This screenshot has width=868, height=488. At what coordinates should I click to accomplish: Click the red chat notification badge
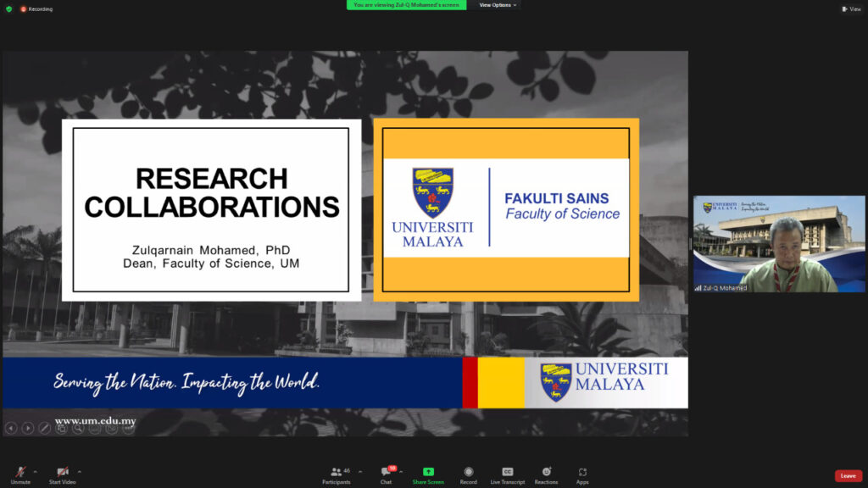392,468
